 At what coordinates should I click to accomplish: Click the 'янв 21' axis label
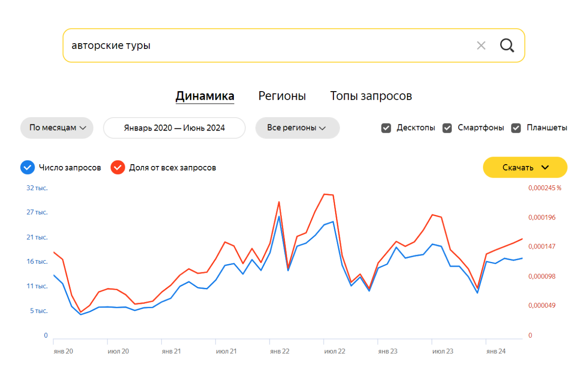point(171,351)
